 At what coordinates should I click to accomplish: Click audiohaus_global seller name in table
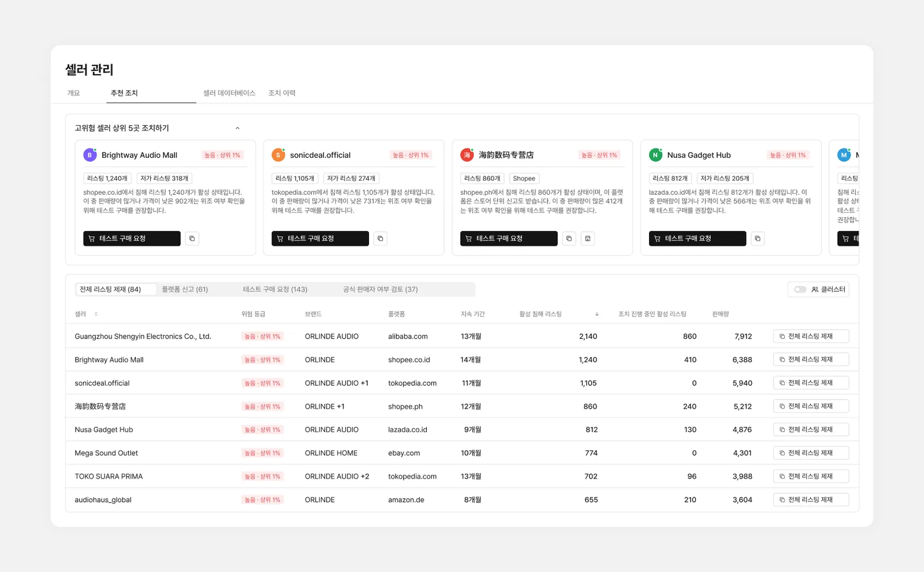[103, 500]
